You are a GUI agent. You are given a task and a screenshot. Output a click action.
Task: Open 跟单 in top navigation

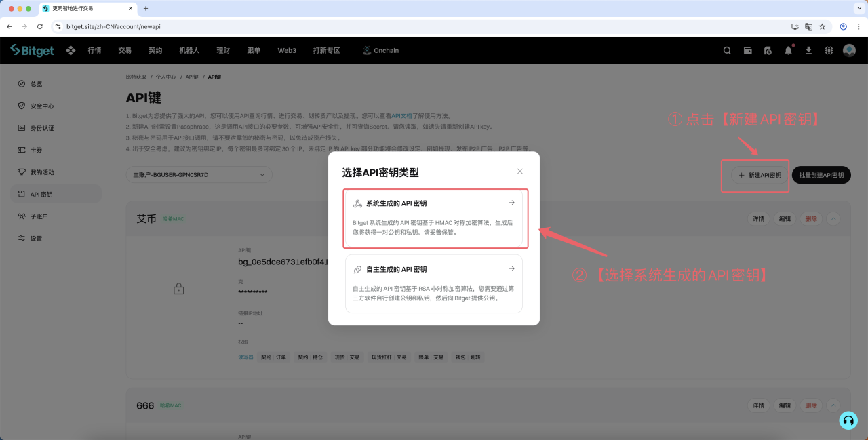click(254, 50)
